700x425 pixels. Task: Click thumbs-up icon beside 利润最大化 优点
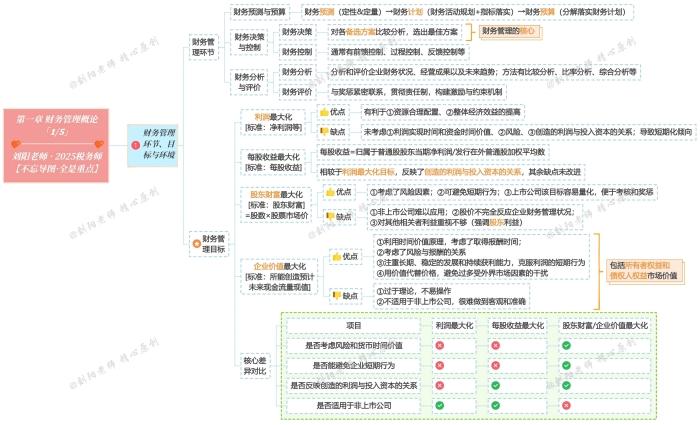(x=324, y=112)
